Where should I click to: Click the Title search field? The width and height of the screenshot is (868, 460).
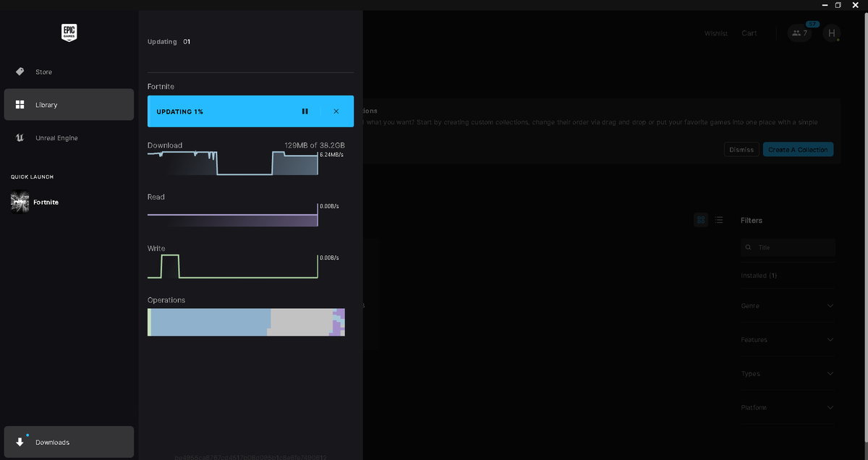(787, 247)
